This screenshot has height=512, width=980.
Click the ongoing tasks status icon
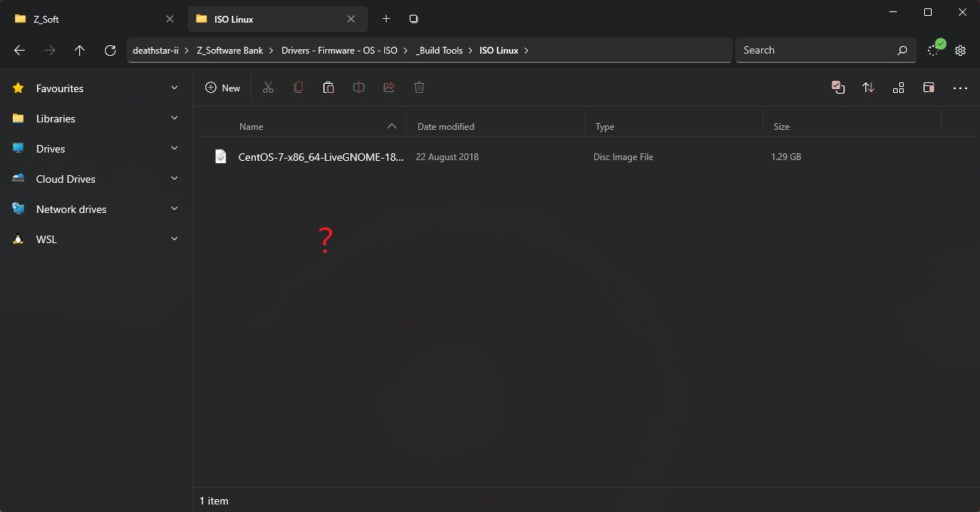(935, 48)
